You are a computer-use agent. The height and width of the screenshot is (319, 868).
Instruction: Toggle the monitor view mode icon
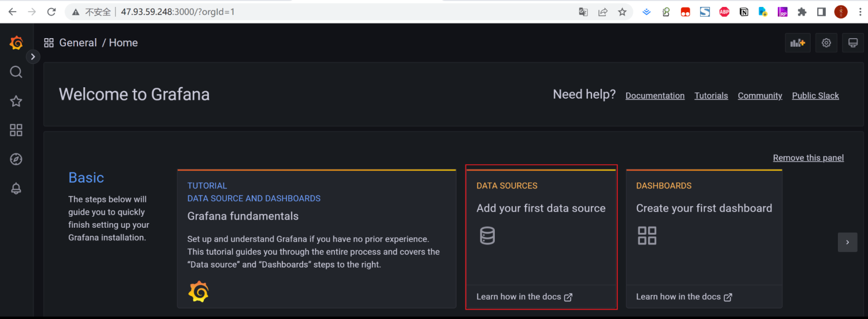(x=853, y=43)
